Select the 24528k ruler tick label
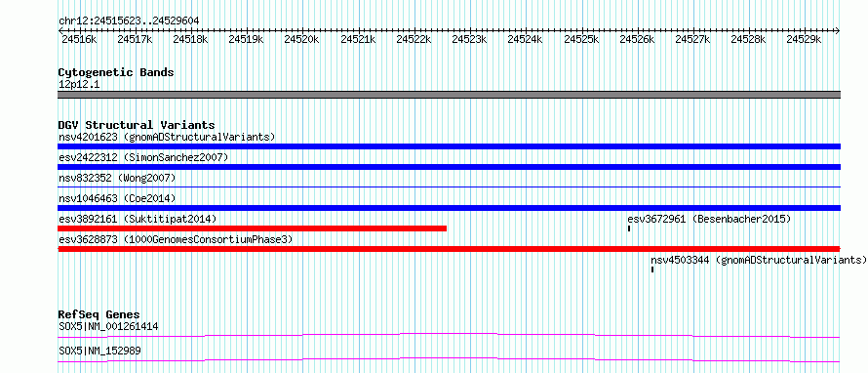 coord(748,39)
